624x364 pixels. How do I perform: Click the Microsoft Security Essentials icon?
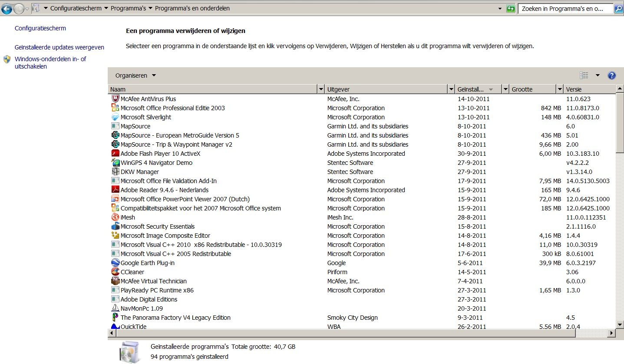pyautogui.click(x=115, y=226)
